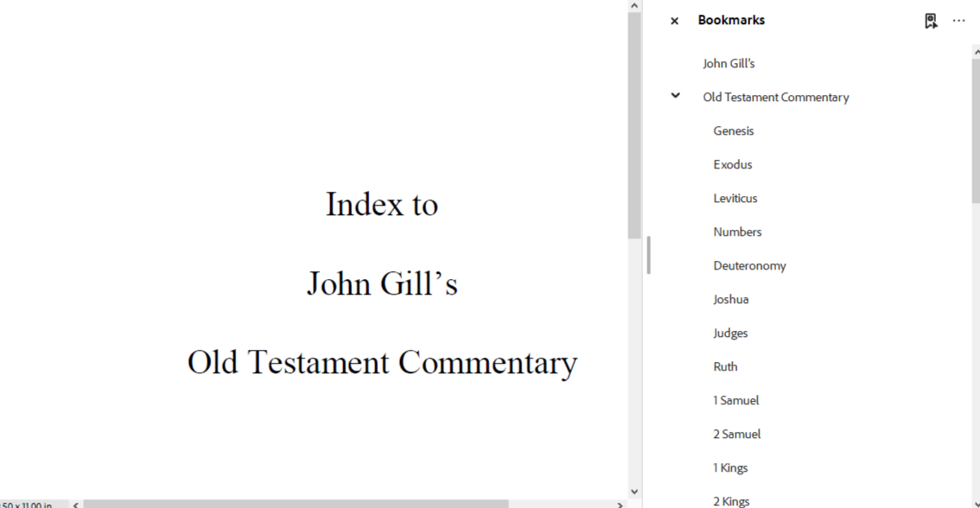
Task: Open the 1 Kings bookmark
Action: point(730,467)
